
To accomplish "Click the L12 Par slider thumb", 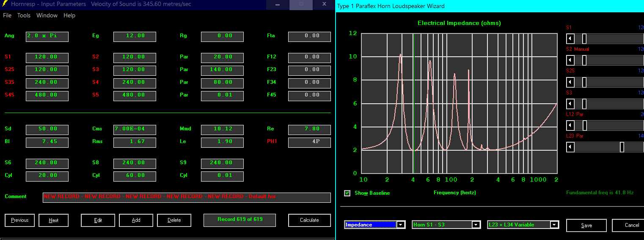I will [x=584, y=126].
